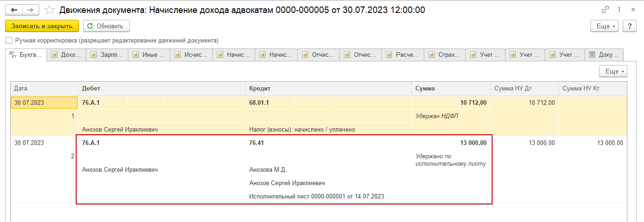Screen dimensions: 644x222
Task: Open the Расче... tab
Action: (x=403, y=55)
